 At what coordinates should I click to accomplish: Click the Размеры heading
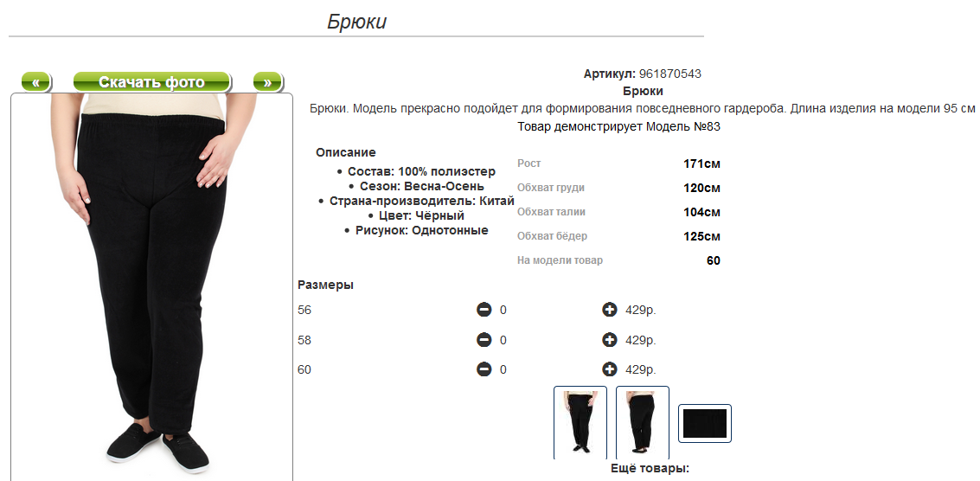point(325,285)
